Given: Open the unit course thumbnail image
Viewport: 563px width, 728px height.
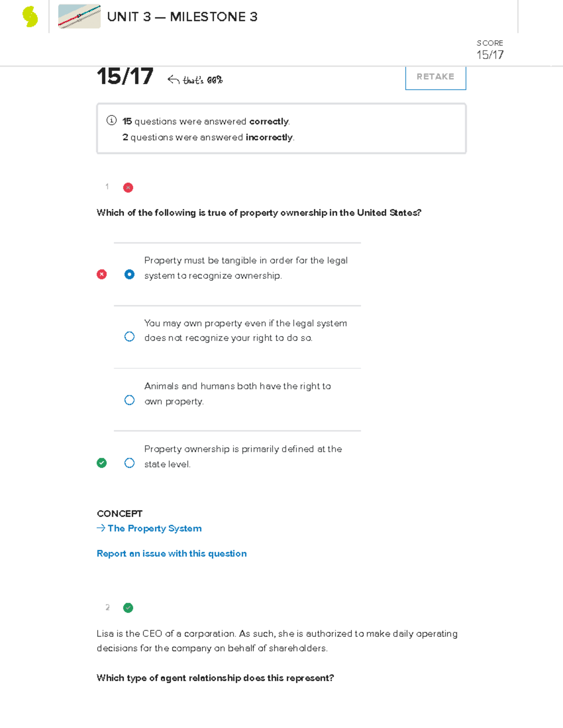Looking at the screenshot, I should point(79,16).
